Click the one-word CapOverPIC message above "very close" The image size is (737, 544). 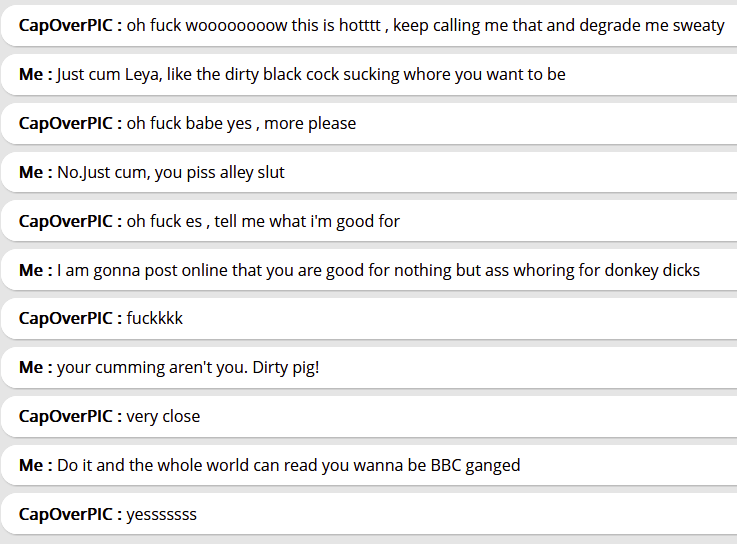(x=155, y=319)
